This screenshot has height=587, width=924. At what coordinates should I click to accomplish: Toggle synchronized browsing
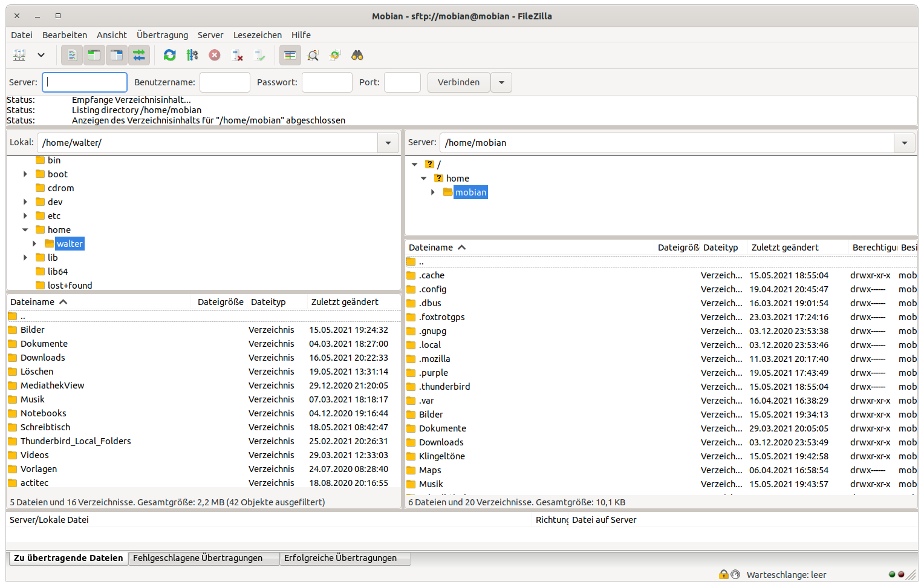[x=335, y=55]
